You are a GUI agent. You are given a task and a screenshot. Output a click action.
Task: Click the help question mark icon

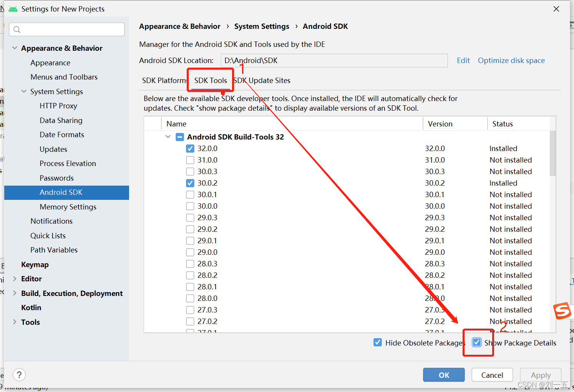click(x=19, y=374)
